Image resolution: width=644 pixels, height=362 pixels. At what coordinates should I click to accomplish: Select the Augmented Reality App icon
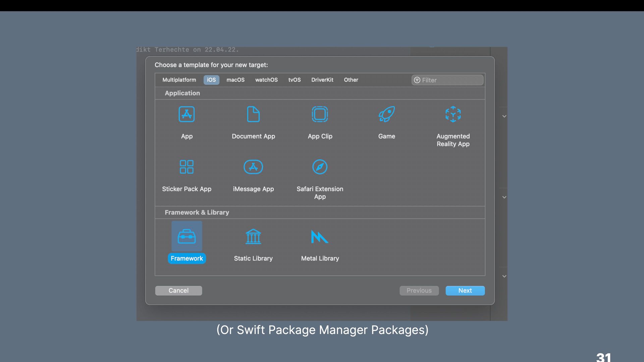(453, 114)
